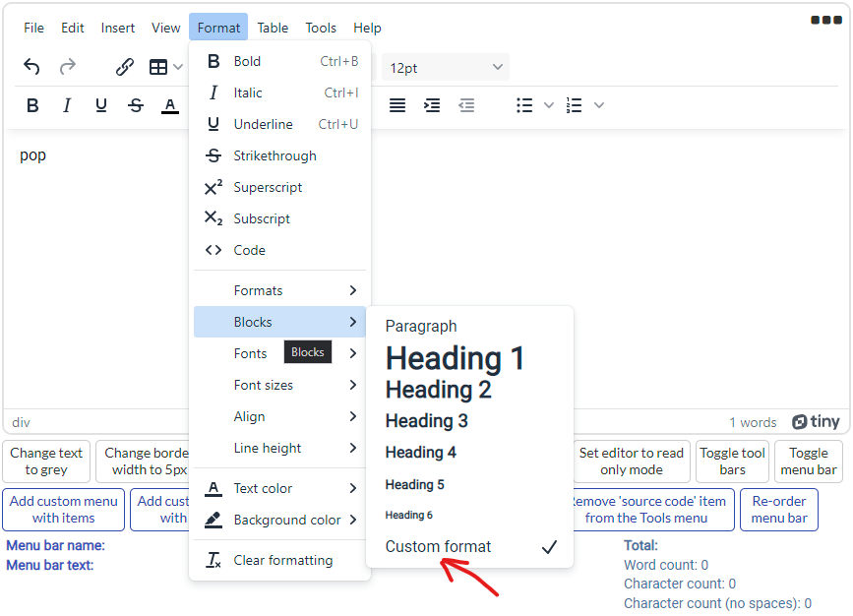Viewport: 853px width, 616px height.
Task: Toggle Bold in the toolbar
Action: pos(32,105)
